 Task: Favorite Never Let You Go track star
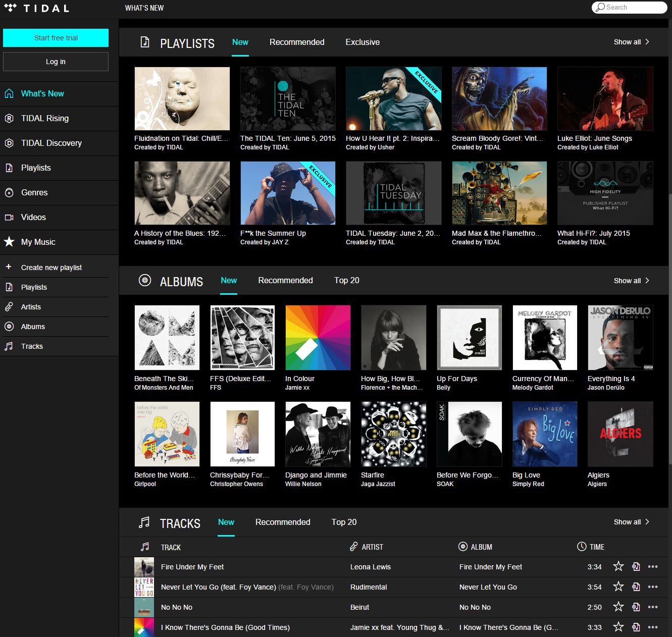[618, 587]
